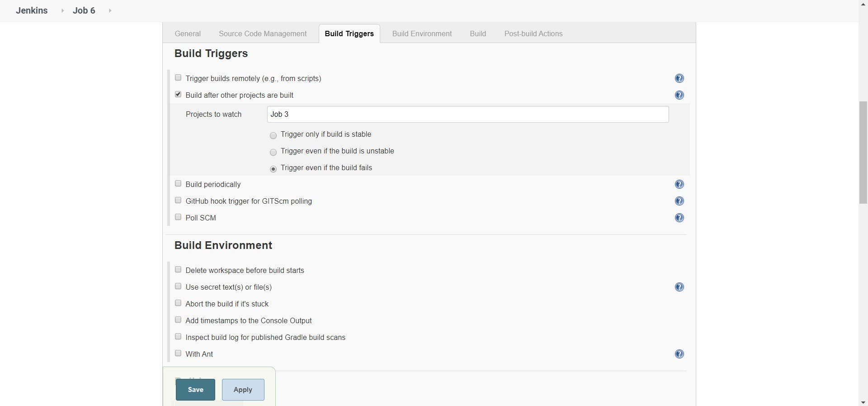
Task: Check Add timestamps to the Console Output
Action: 178,320
